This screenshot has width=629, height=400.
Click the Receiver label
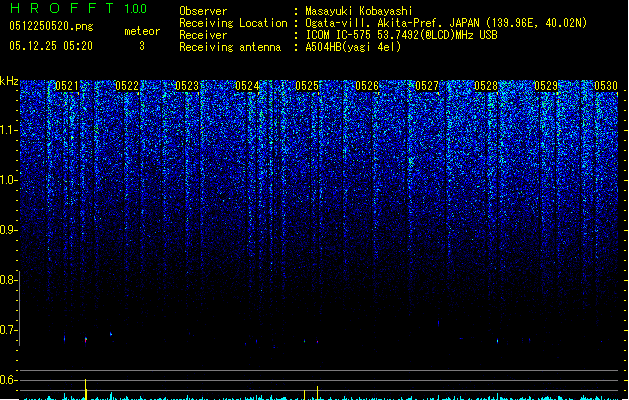tap(203, 35)
